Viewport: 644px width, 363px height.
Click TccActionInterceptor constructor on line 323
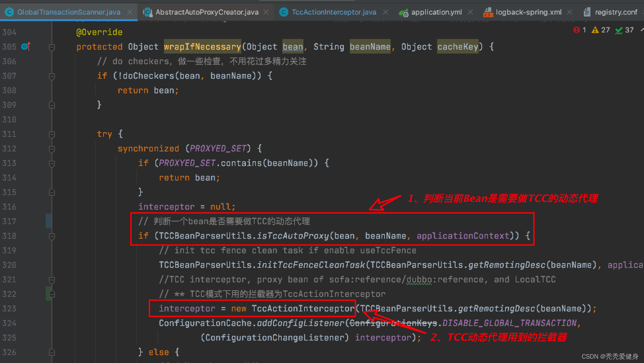tap(303, 308)
